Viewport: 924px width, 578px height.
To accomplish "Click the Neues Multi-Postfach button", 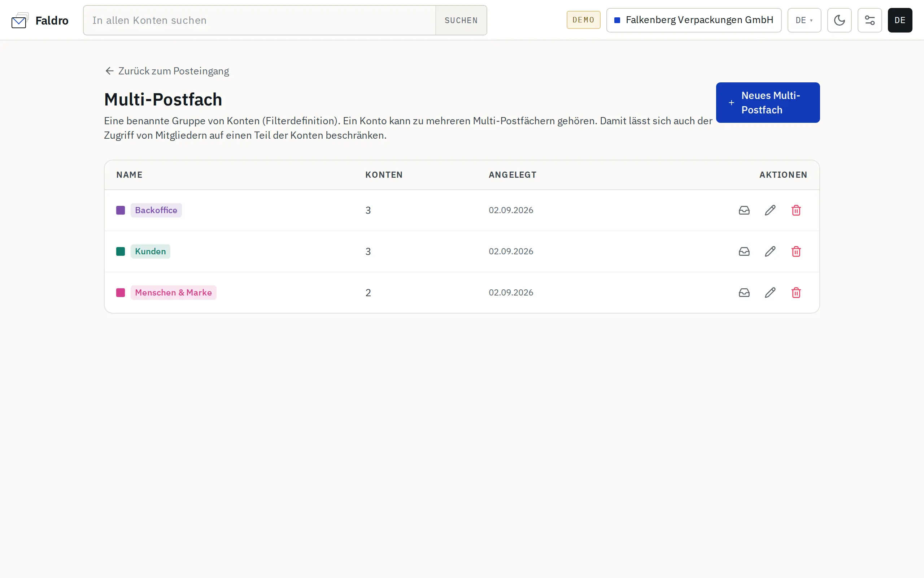I will pos(767,103).
